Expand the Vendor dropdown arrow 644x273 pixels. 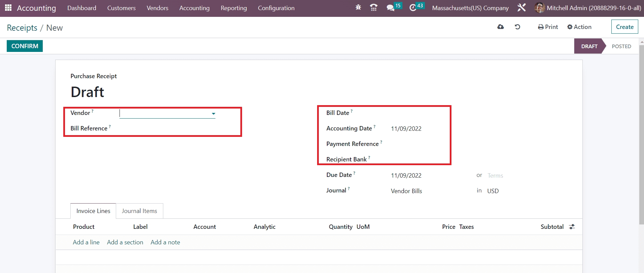[x=213, y=114]
